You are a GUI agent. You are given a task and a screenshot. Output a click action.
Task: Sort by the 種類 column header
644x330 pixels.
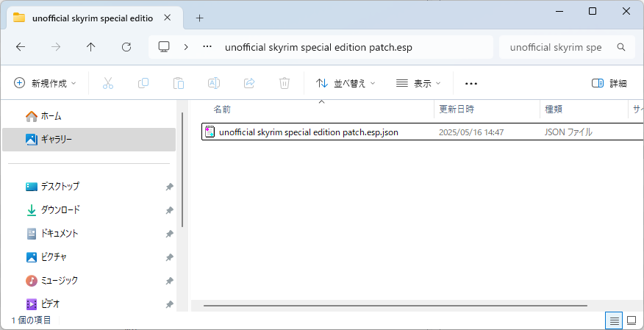(554, 110)
